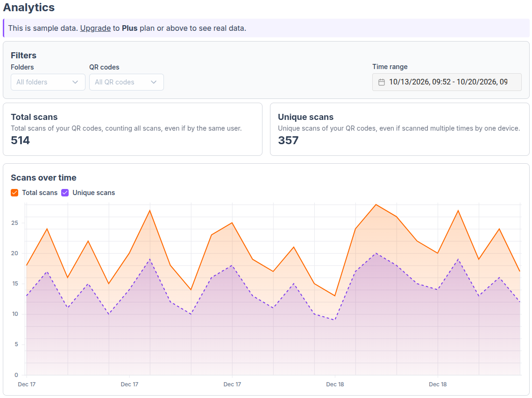Click the Unique scans card title

pos(305,117)
